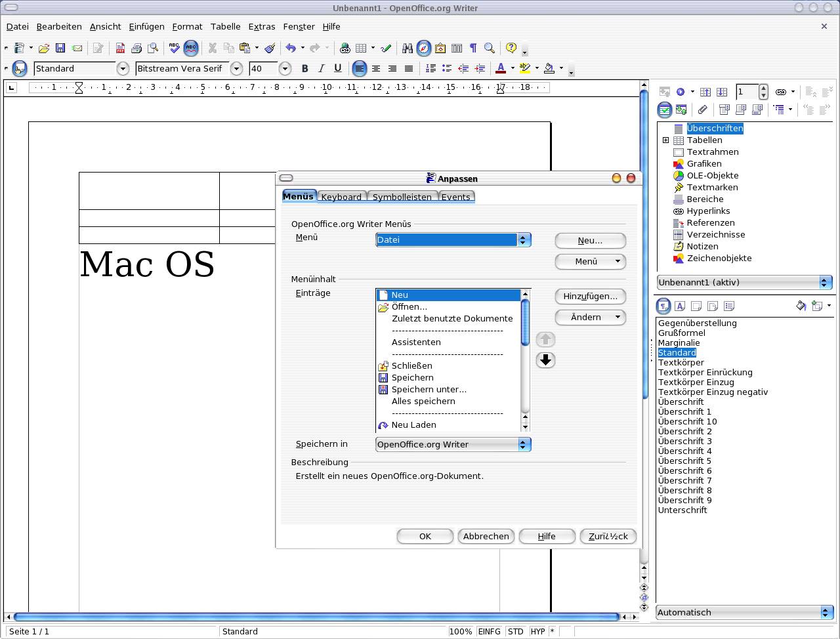The image size is (840, 639).
Task: Click the highlighting color icon
Action: click(525, 68)
